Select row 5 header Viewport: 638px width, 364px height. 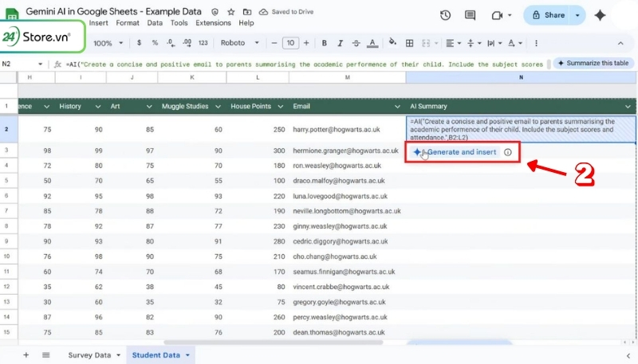[x=9, y=180]
